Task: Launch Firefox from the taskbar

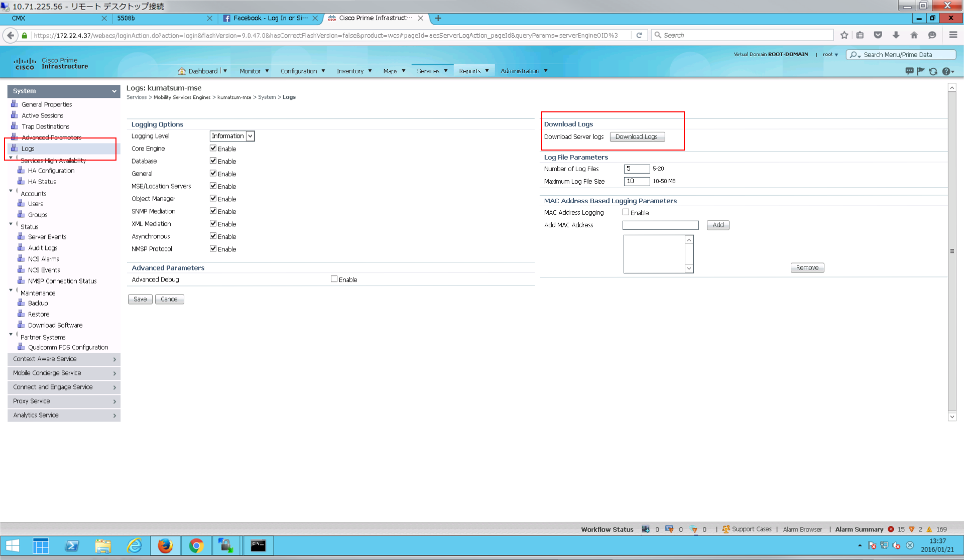Action: click(165, 545)
